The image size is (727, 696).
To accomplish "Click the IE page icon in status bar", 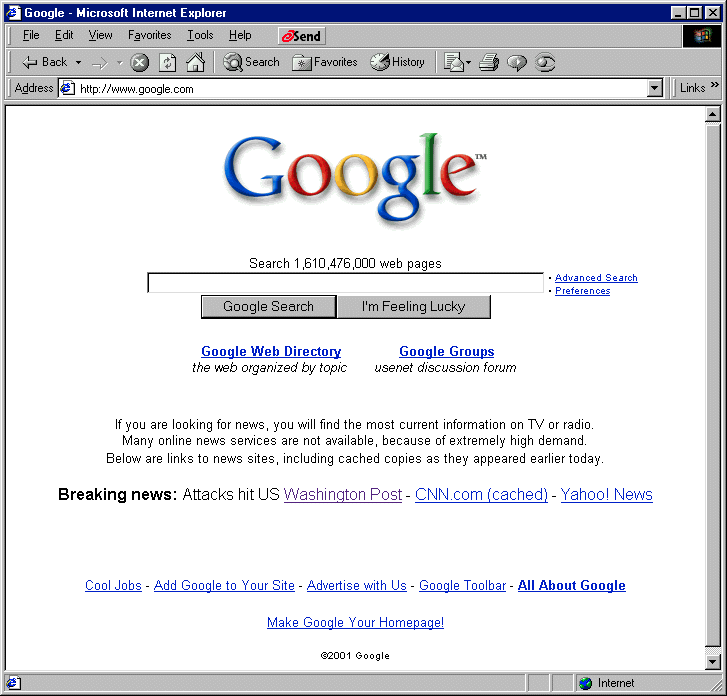I will pos(13,683).
